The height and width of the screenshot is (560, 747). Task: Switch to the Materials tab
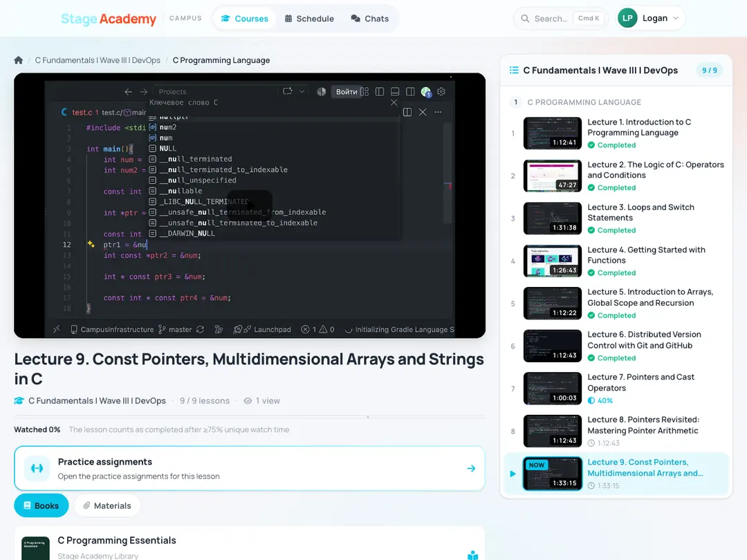pyautogui.click(x=107, y=505)
